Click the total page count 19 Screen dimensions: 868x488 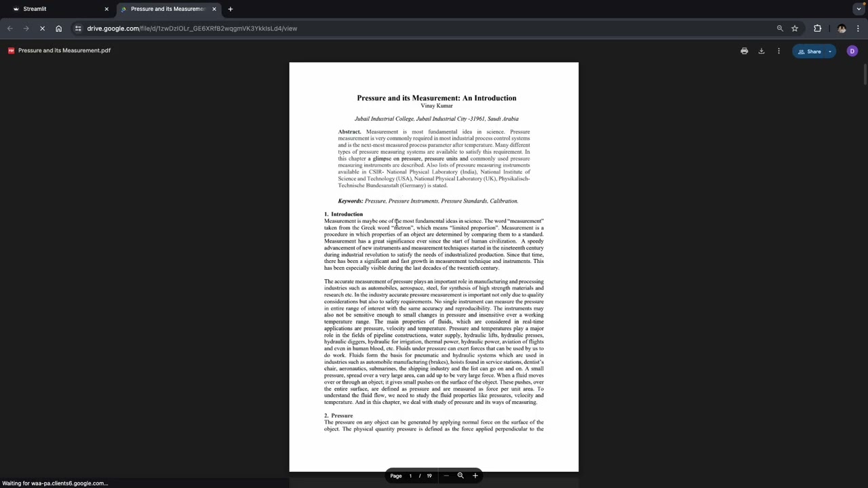click(429, 476)
